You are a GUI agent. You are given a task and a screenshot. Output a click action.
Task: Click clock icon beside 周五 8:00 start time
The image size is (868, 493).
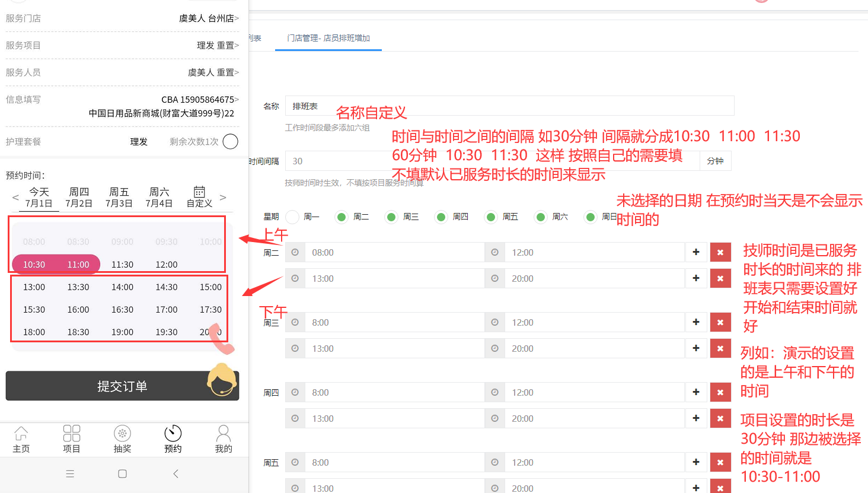295,463
